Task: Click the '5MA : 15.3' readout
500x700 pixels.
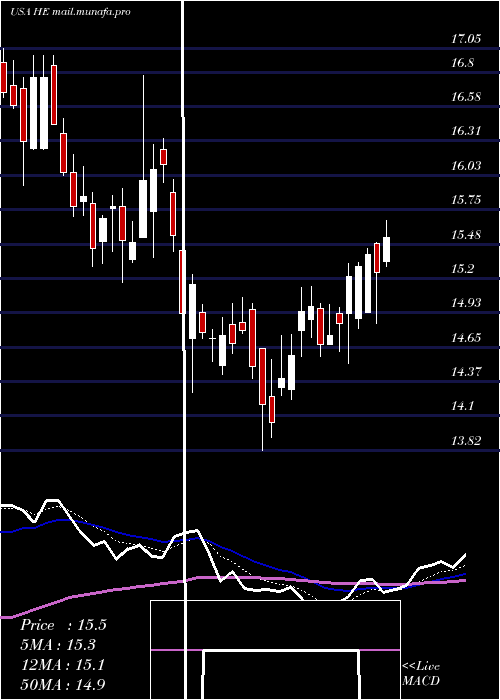Action: 58,645
